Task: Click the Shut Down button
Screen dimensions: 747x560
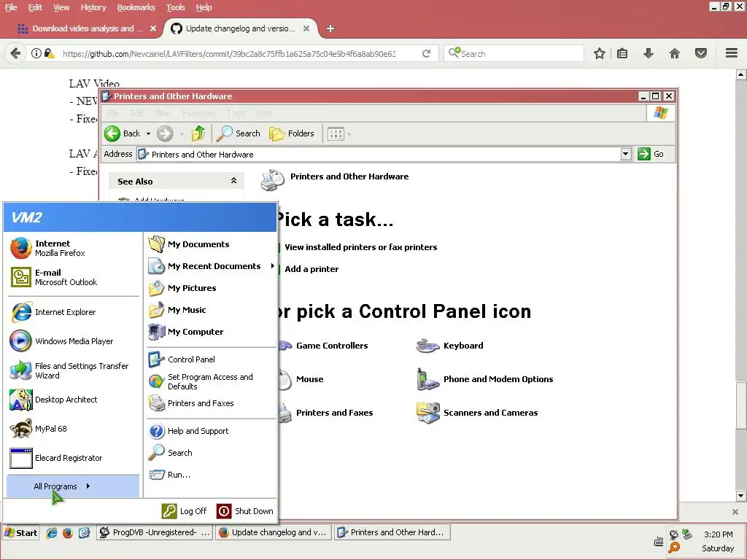Action: (245, 511)
